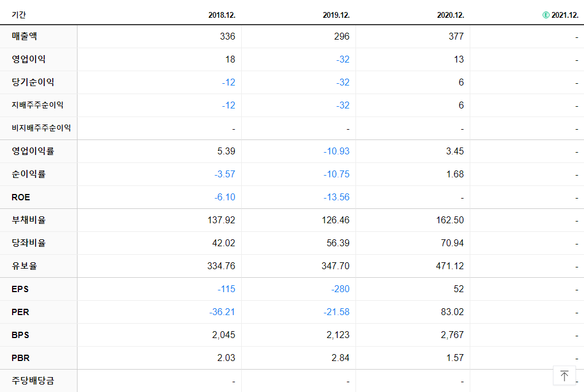584x392 pixels.
Task: Click the scroll-to-top arrow button
Action: (x=564, y=375)
